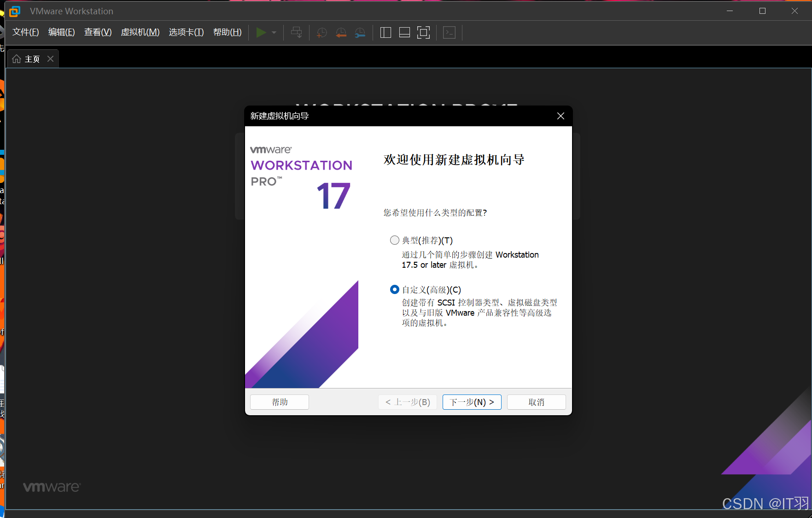Select the 自定义(高级) radio option
The image size is (812, 518).
click(394, 289)
